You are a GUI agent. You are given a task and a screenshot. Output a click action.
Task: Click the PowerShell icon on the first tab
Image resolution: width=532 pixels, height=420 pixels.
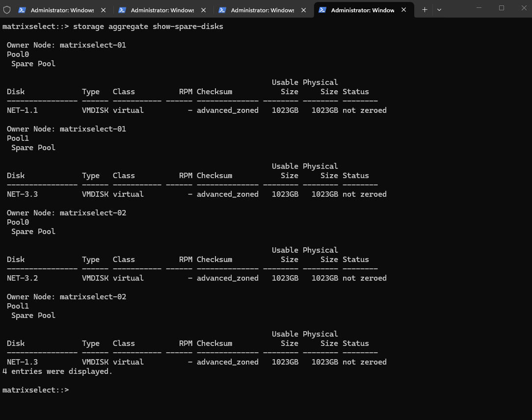[22, 10]
